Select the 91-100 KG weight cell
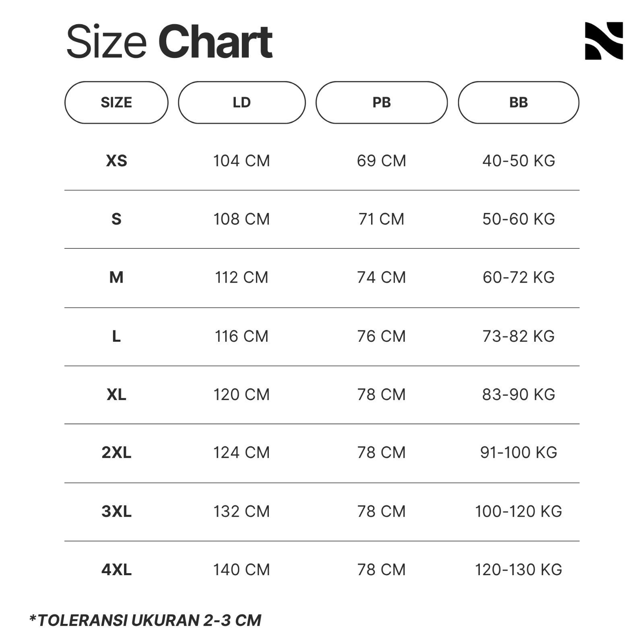 pyautogui.click(x=518, y=453)
